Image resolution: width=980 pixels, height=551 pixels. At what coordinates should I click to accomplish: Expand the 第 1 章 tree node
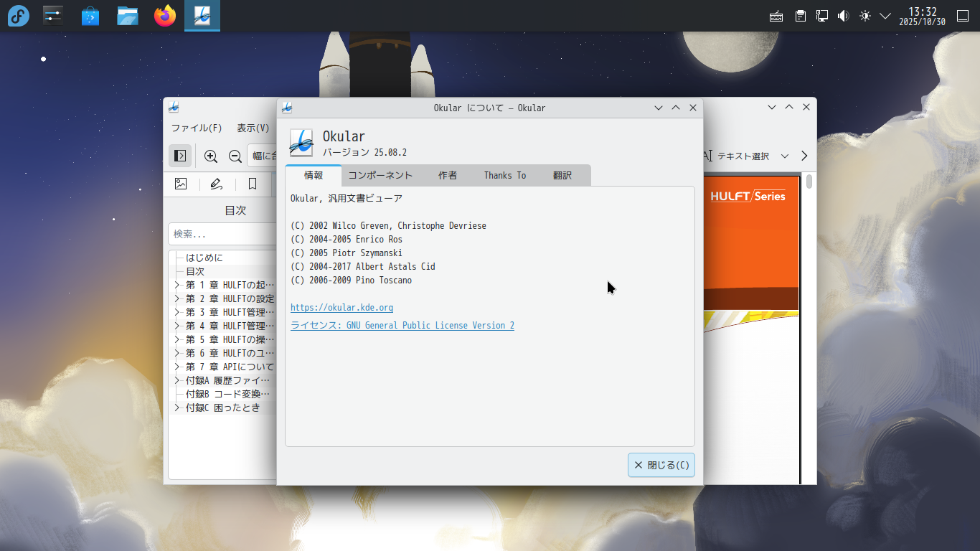(x=176, y=285)
